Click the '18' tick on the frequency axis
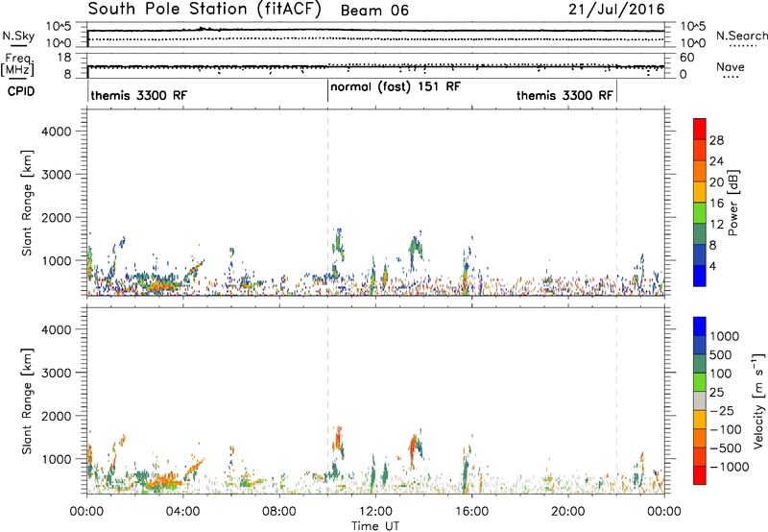 coord(64,58)
